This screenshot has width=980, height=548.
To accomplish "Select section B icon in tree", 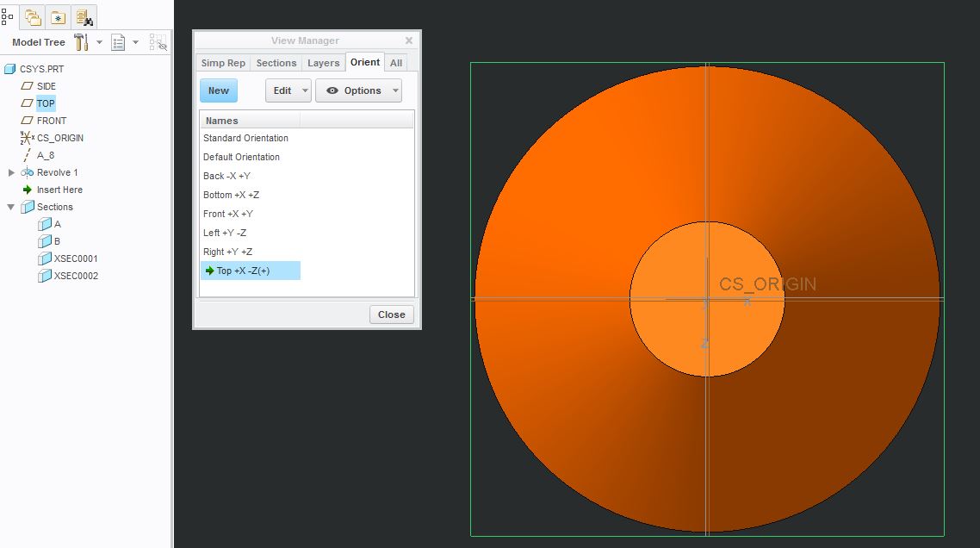I will [45, 241].
